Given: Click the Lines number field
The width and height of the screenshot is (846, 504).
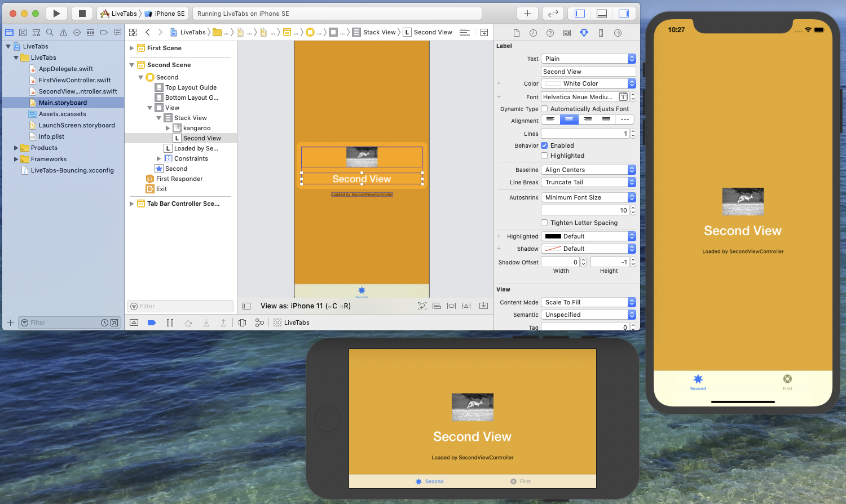Looking at the screenshot, I should pyautogui.click(x=585, y=134).
